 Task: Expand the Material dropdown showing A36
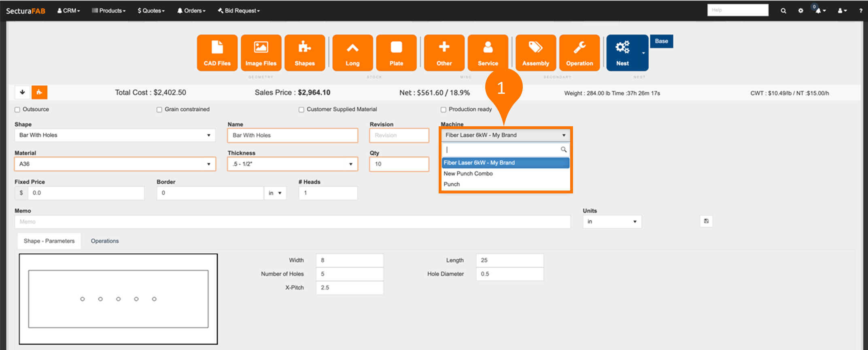(x=115, y=164)
